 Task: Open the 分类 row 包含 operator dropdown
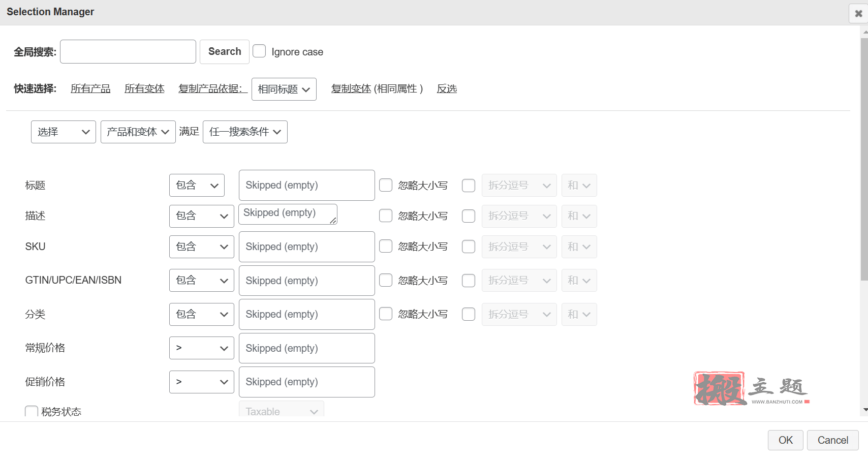point(202,314)
